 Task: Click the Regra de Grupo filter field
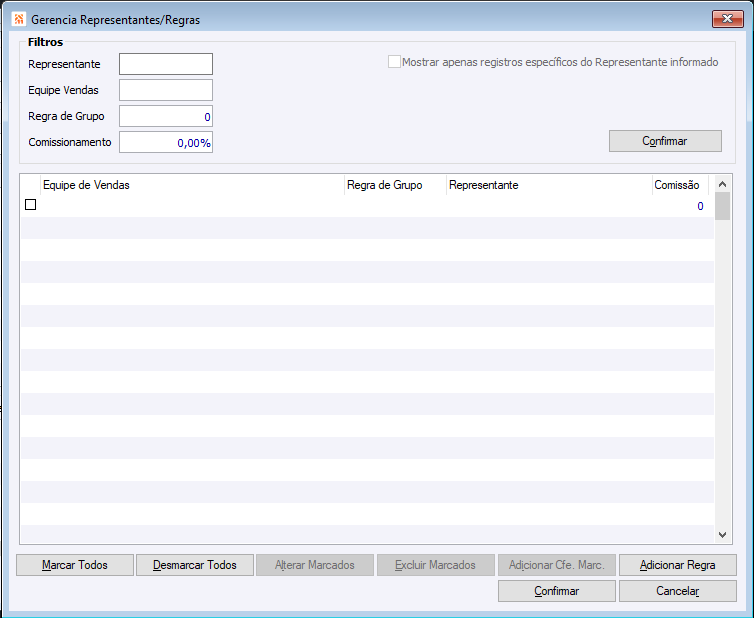click(x=166, y=116)
